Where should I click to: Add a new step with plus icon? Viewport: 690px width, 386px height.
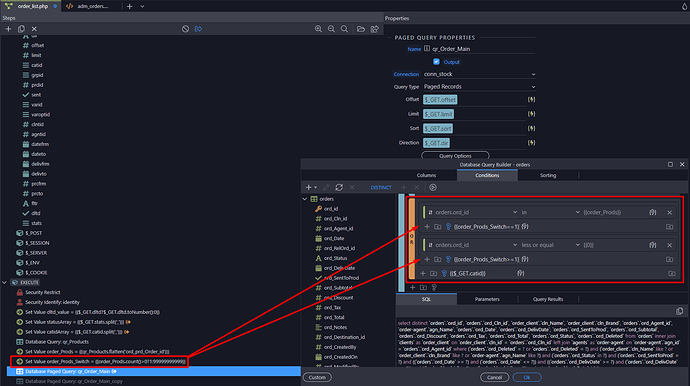point(8,29)
